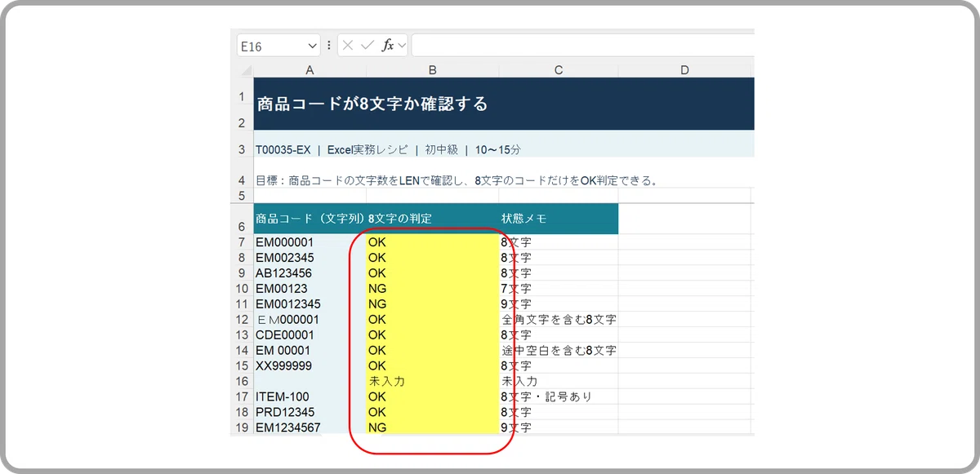Image resolution: width=980 pixels, height=474 pixels.
Task: Select column C header
Action: point(559,70)
